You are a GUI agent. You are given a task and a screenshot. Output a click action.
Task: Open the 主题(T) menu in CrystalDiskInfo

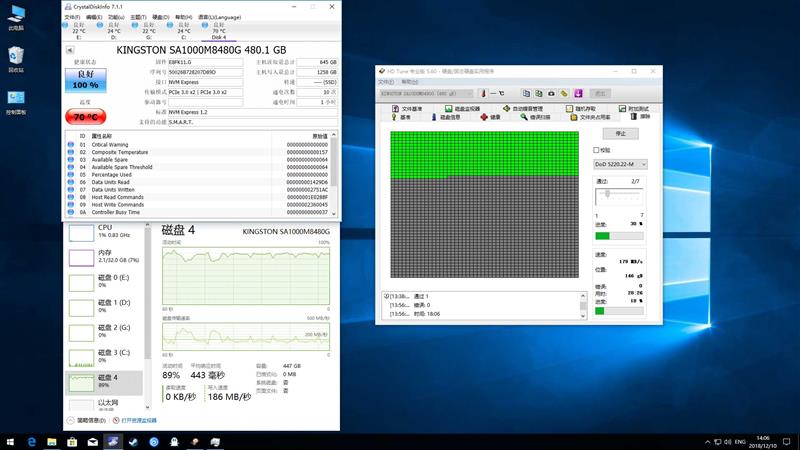(x=138, y=17)
